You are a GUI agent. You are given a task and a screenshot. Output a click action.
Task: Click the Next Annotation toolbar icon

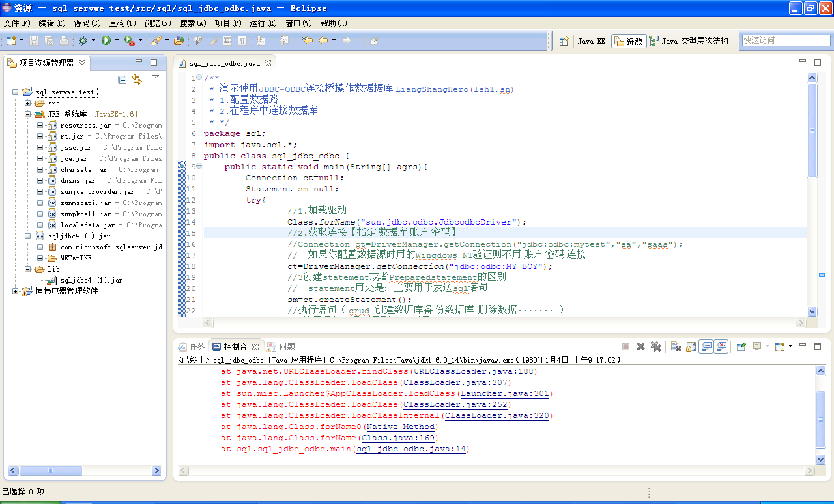261,40
